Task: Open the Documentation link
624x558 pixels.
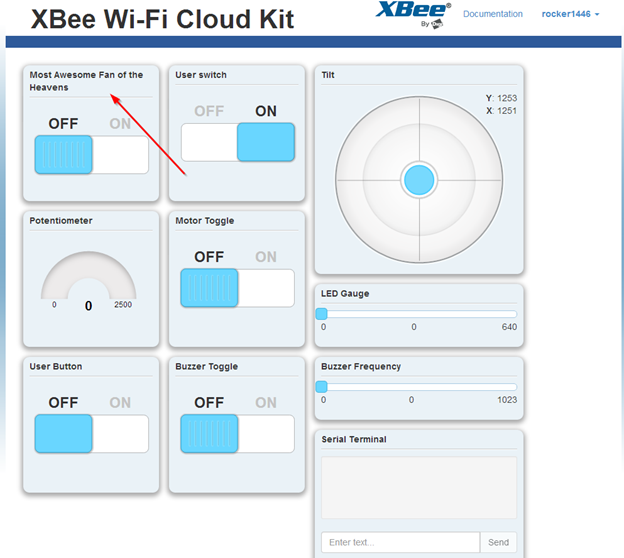Action: pyautogui.click(x=493, y=14)
